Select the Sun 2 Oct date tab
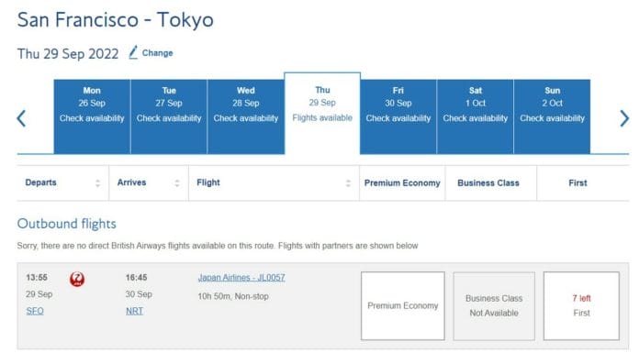Viewport: 639px width, 364px height. (552, 116)
